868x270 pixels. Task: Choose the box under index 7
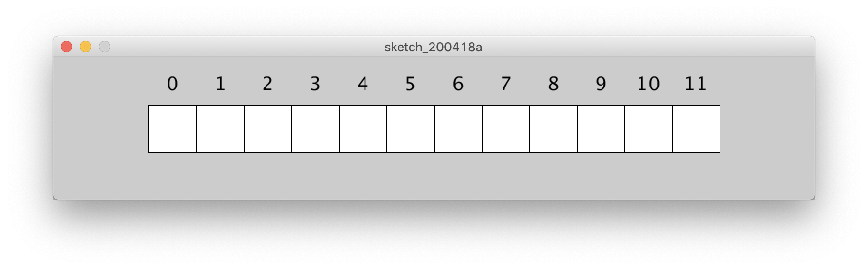(x=506, y=129)
